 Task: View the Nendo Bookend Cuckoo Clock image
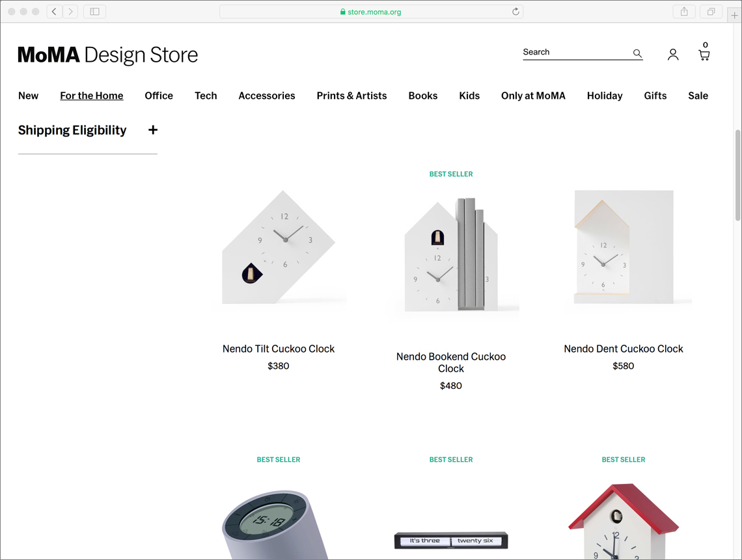[451, 254]
